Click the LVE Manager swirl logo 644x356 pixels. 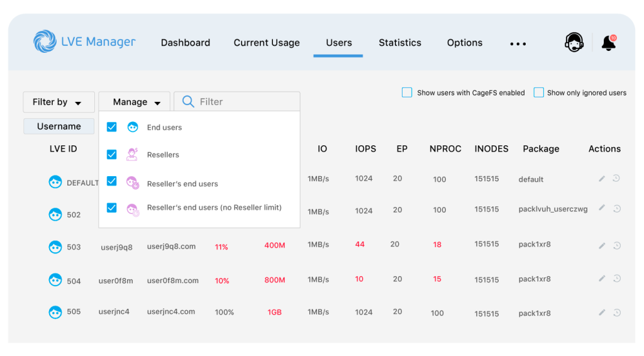click(45, 42)
